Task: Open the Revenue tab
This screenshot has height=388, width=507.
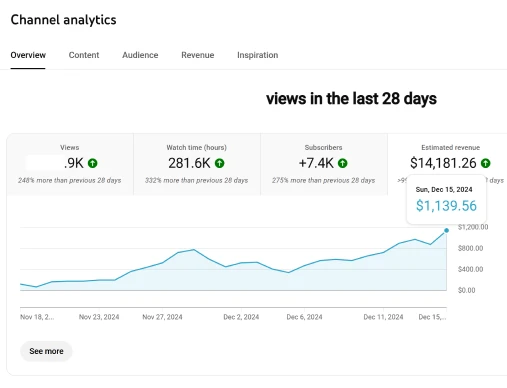Action: point(198,55)
